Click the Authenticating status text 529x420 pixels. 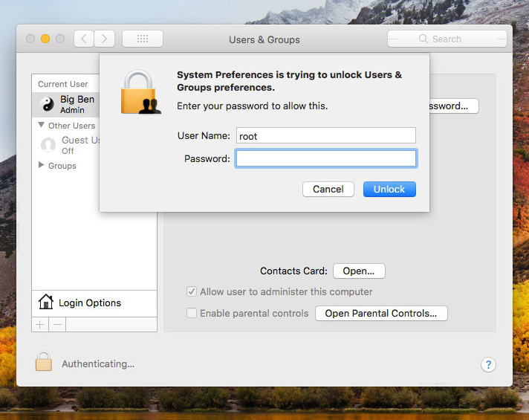click(x=98, y=364)
